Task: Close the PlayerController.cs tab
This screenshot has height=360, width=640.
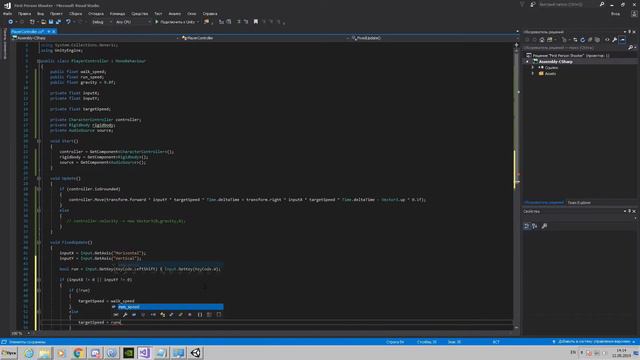Action: point(53,31)
